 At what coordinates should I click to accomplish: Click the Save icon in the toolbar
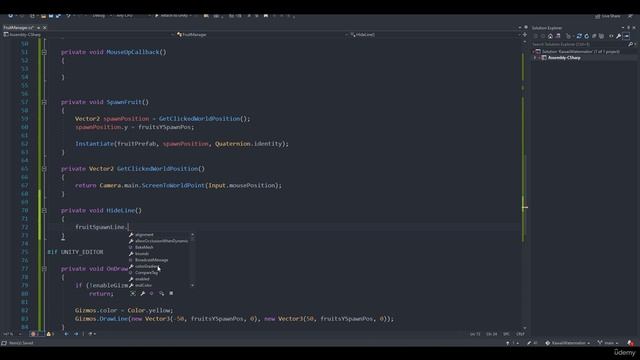[x=51, y=16]
